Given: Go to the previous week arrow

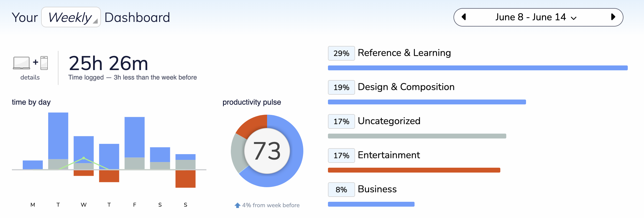Looking at the screenshot, I should [x=464, y=17].
